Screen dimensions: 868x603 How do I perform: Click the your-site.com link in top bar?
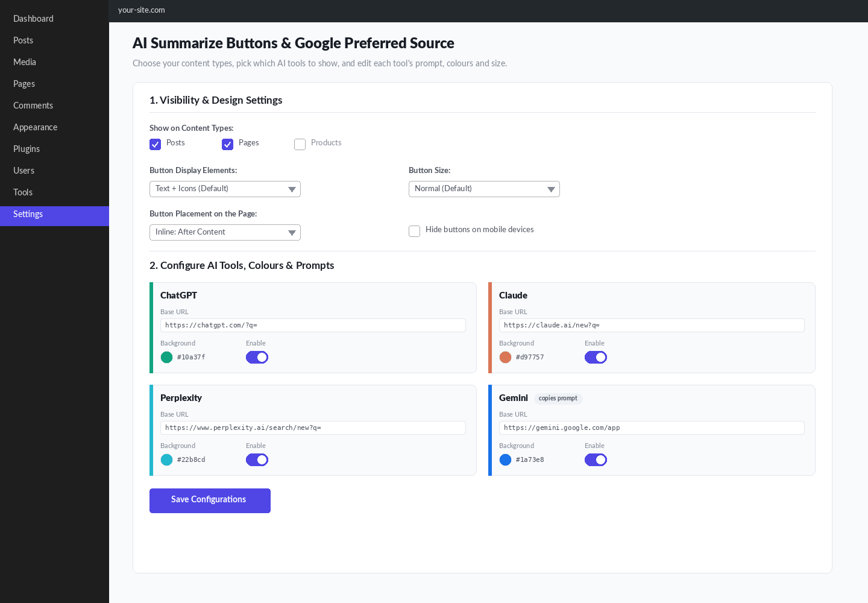click(x=142, y=10)
